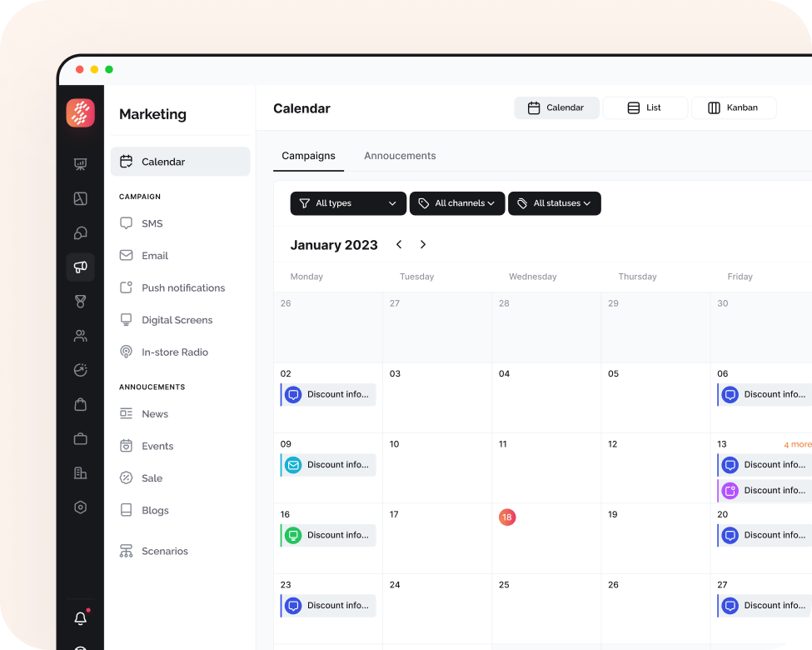Open the presentation dashboard icon in dark rail
This screenshot has width=812, height=650.
point(80,164)
